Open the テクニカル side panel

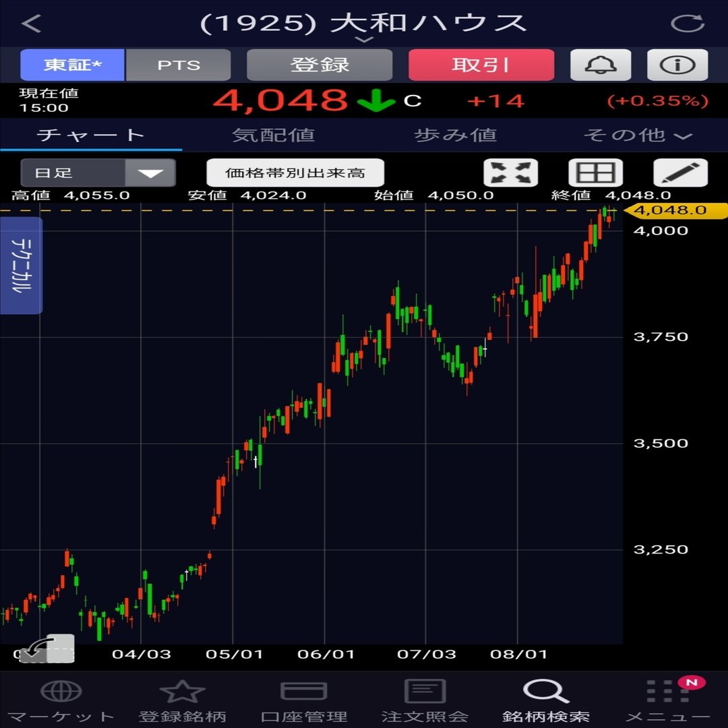22,266
